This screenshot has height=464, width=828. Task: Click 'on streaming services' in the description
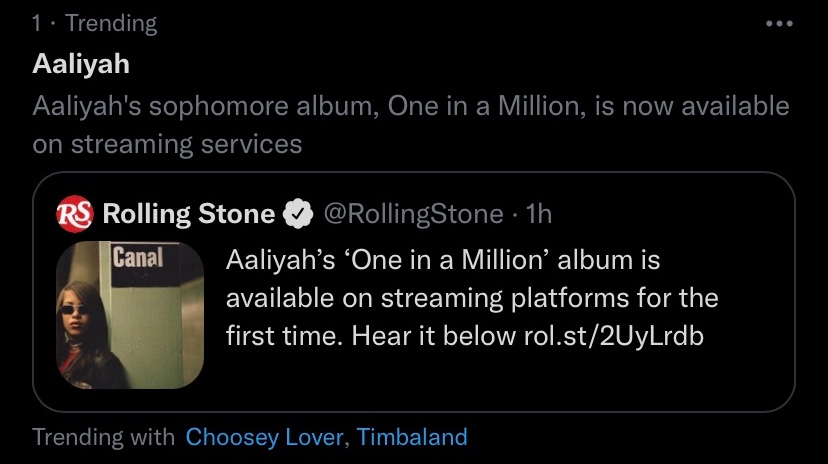point(166,143)
